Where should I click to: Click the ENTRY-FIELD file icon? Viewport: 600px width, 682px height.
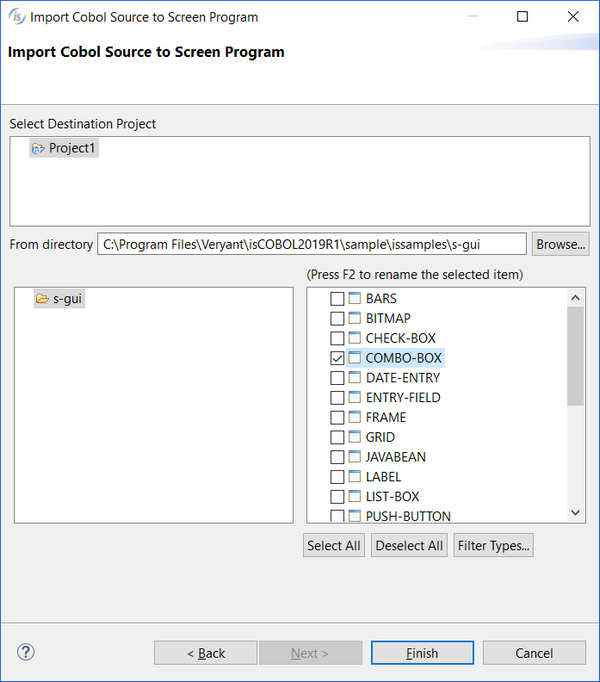pos(355,397)
